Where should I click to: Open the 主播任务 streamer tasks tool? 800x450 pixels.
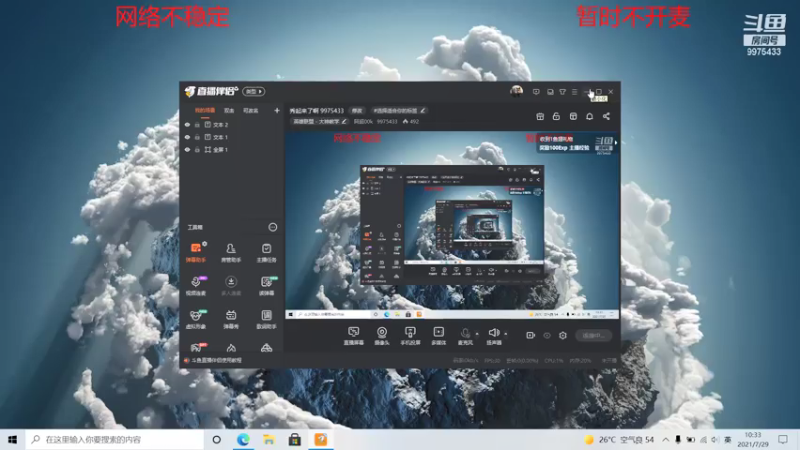pyautogui.click(x=266, y=252)
